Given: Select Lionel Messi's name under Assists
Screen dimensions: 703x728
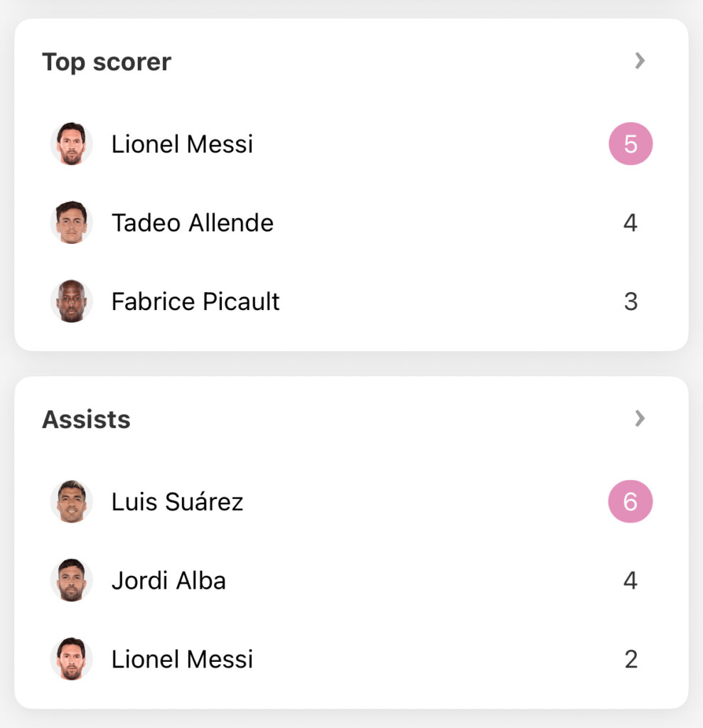Looking at the screenshot, I should click(x=183, y=659).
